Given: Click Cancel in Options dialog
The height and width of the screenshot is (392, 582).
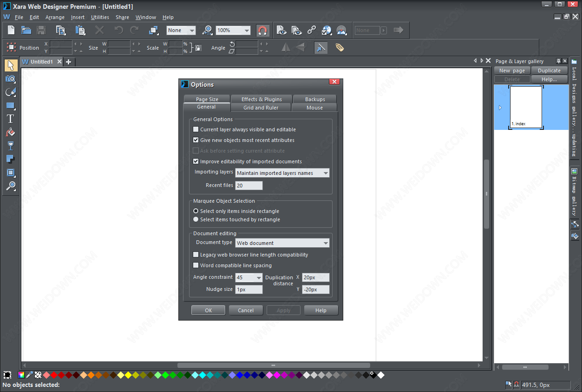Looking at the screenshot, I should coord(246,310).
